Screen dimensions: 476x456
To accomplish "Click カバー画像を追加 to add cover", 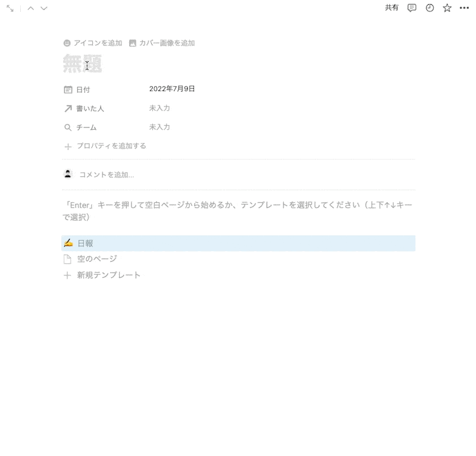I will [162, 43].
